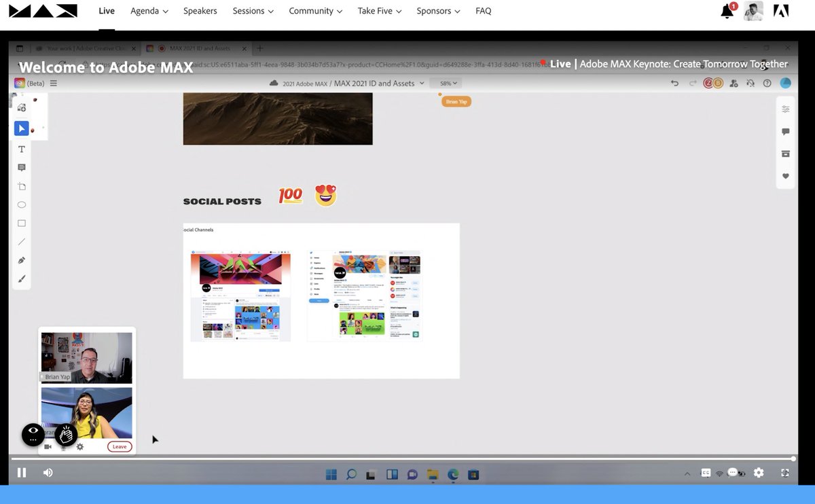Open the Speakers page

click(x=200, y=11)
